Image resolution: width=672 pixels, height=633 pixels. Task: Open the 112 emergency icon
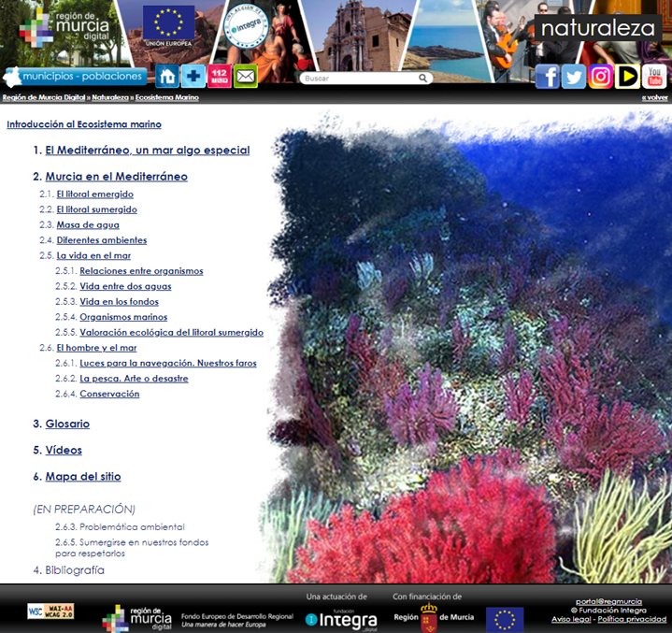point(220,76)
